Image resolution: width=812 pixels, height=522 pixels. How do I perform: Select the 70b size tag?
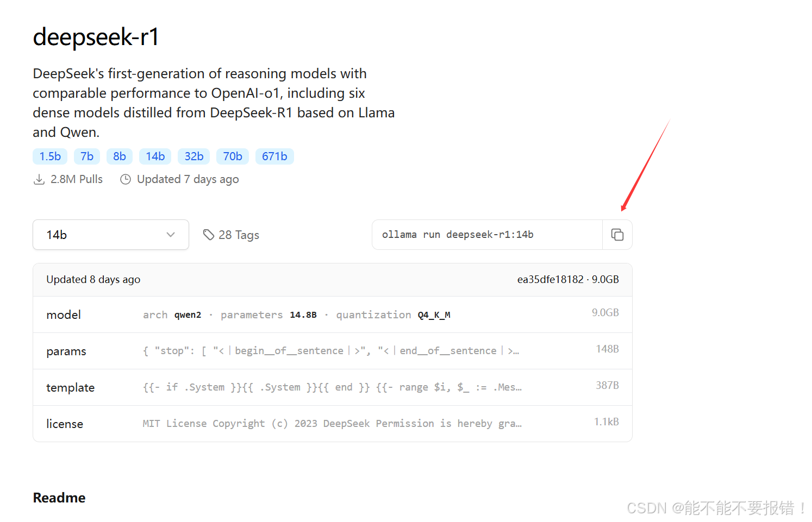click(x=232, y=156)
